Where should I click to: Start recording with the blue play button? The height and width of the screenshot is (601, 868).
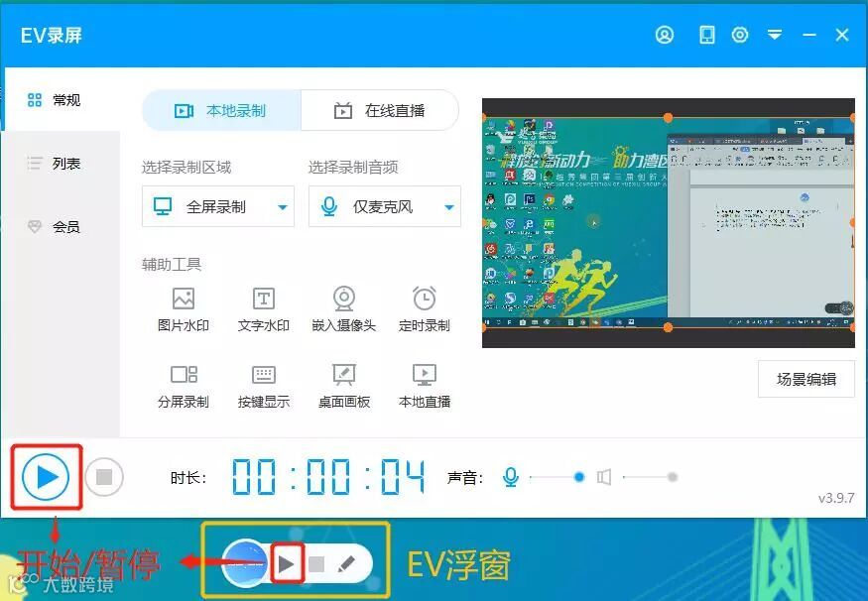click(x=46, y=476)
